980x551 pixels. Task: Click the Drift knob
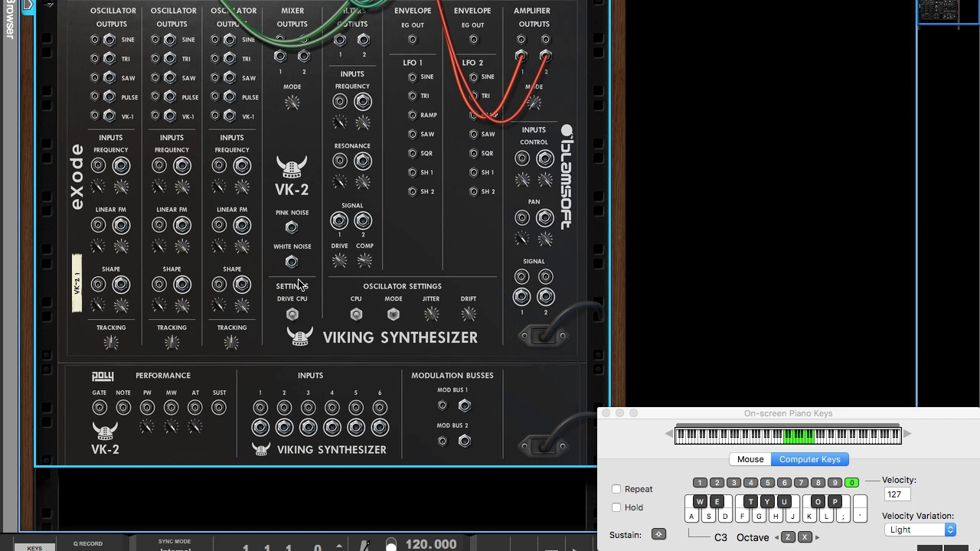coord(469,315)
